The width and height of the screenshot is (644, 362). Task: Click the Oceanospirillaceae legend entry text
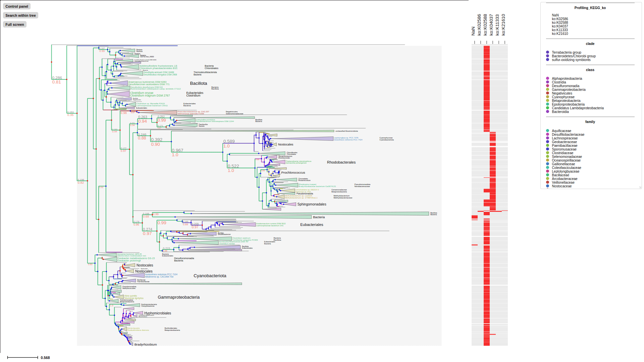coord(566,160)
